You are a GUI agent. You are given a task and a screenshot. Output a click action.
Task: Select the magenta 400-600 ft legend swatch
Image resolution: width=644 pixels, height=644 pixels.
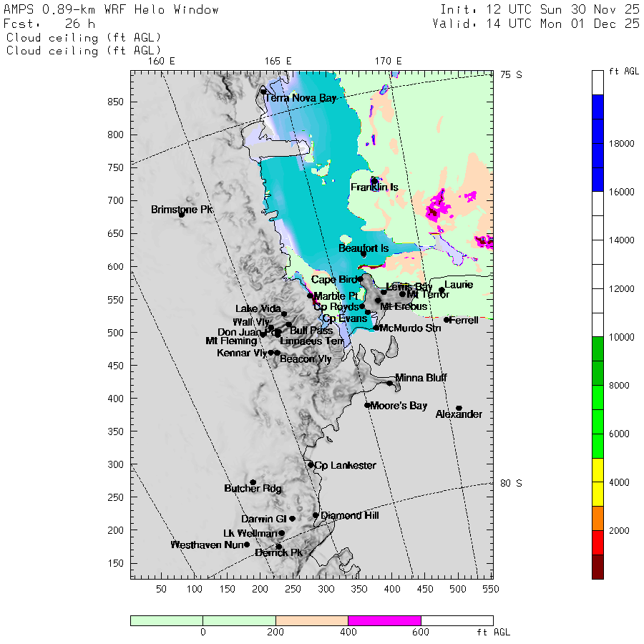pyautogui.click(x=384, y=620)
